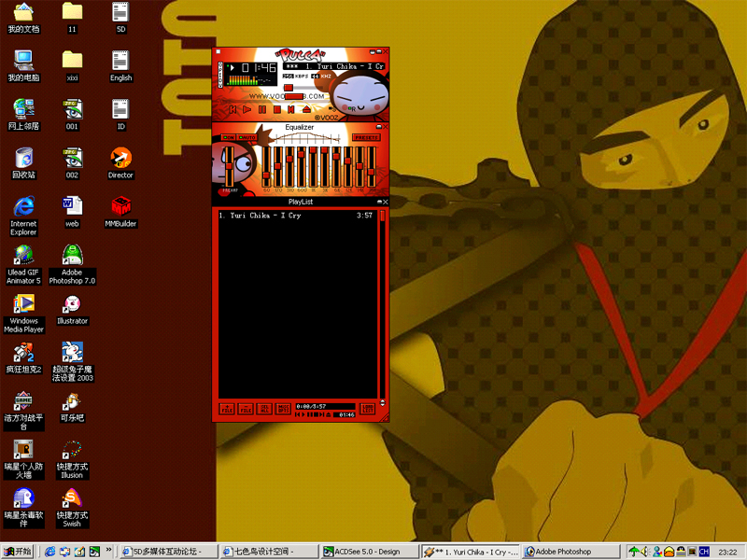Screen dimensions: 747x560
Task: Click the playlist add file '+FILE' button
Action: click(x=227, y=409)
